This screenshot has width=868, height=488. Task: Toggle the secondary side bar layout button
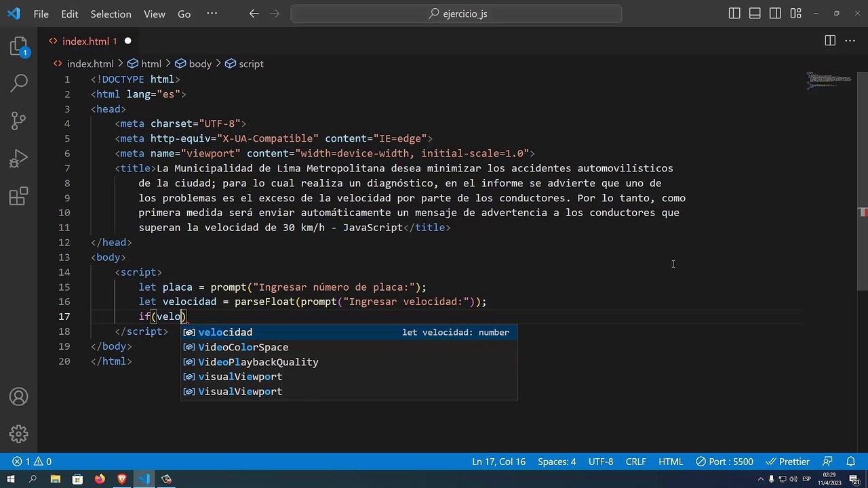[x=775, y=14]
